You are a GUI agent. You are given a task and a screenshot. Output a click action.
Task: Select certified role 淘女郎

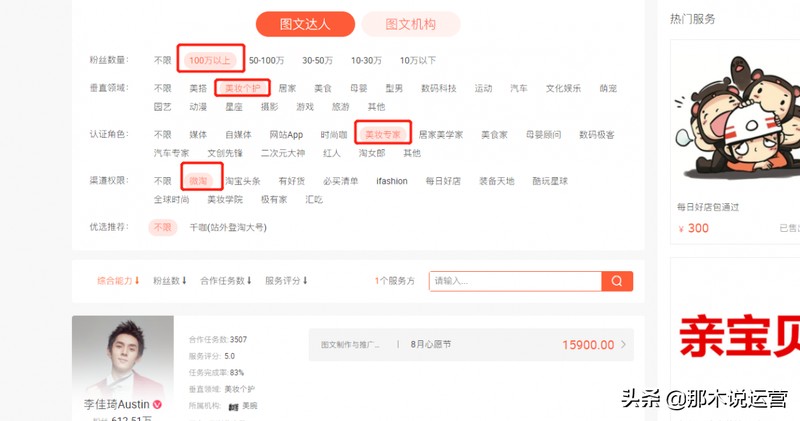[372, 153]
